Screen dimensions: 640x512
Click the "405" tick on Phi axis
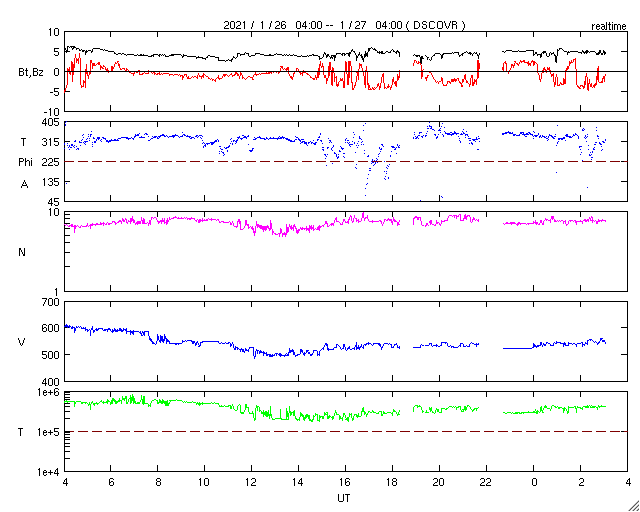[51, 122]
